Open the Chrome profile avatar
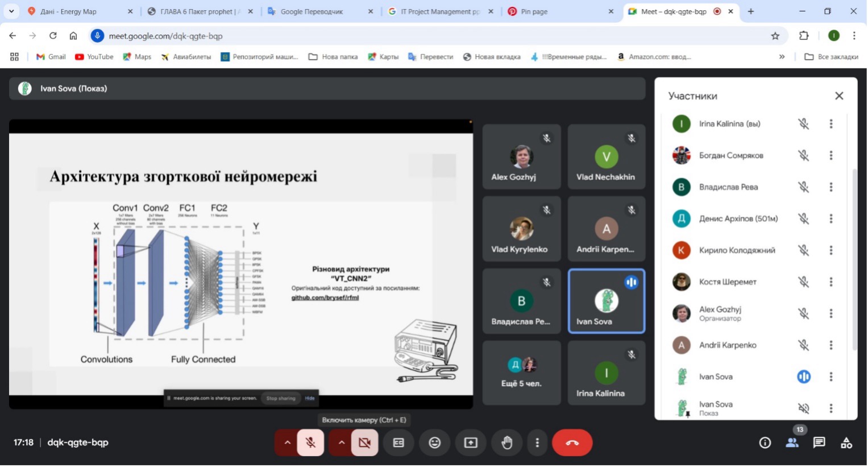This screenshot has height=467, width=868. tap(834, 36)
